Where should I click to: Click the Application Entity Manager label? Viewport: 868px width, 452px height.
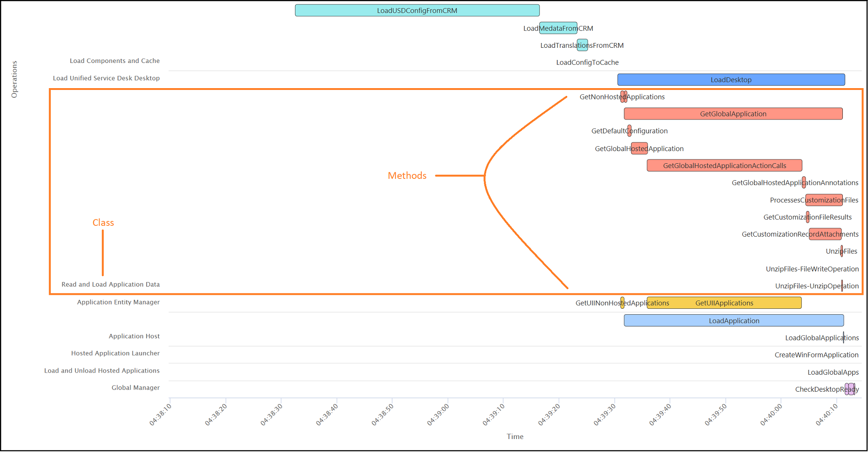point(118,302)
